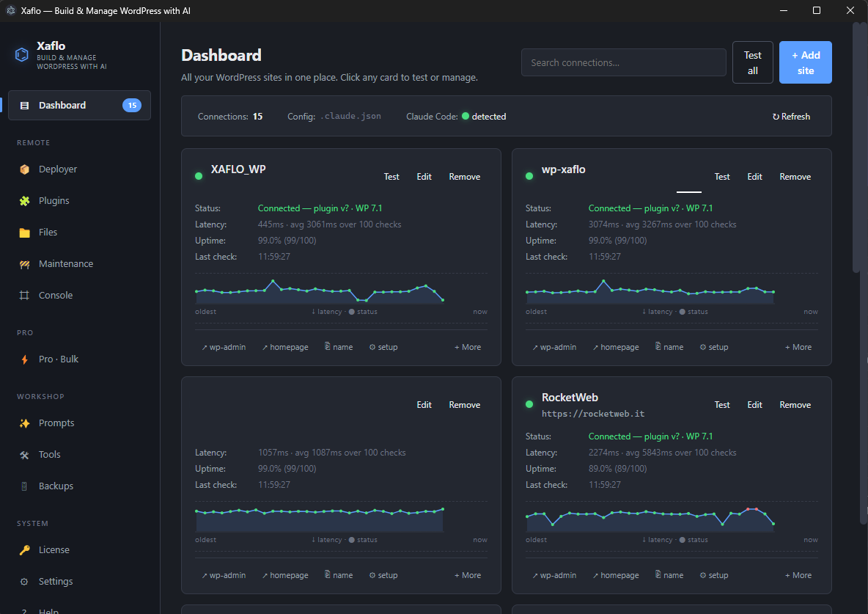Open the Tools wrench icon

[24, 454]
